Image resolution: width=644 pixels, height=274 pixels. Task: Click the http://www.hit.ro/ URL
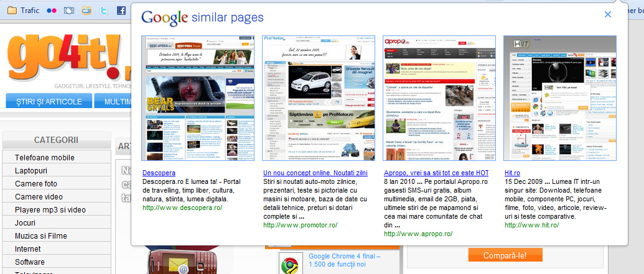click(532, 225)
